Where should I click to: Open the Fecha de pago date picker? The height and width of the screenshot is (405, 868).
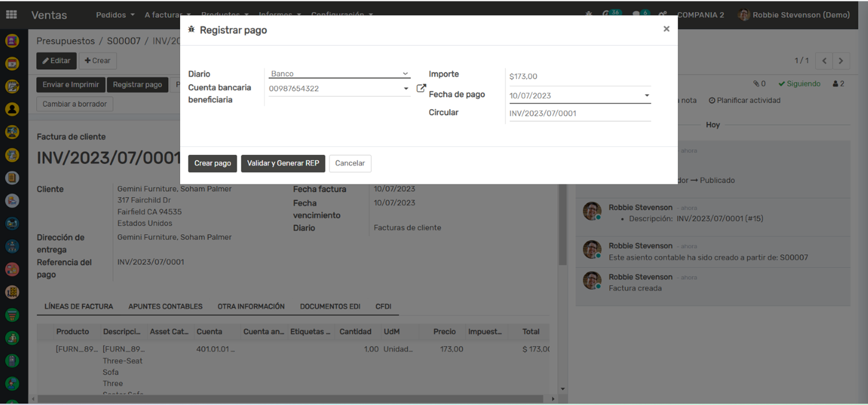tap(579, 95)
